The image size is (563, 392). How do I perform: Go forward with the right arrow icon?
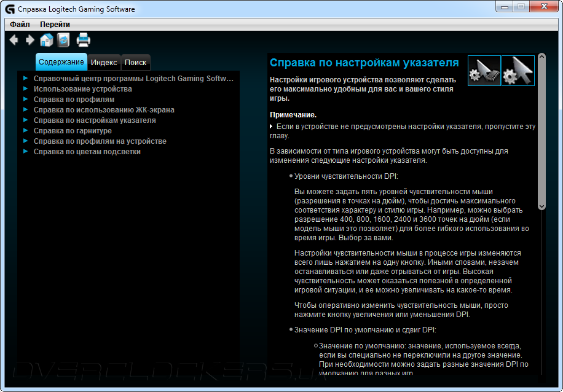(30, 40)
